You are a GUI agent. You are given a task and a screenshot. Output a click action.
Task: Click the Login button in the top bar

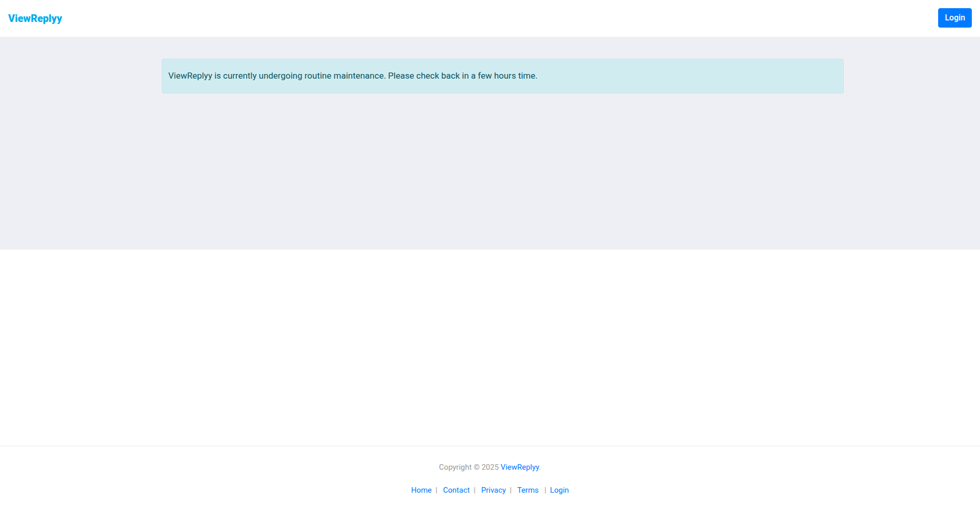point(954,17)
